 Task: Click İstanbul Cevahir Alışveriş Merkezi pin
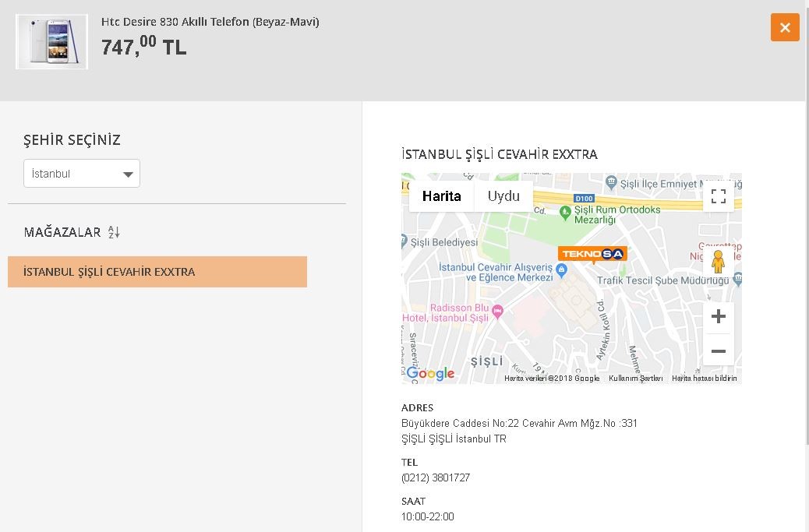coord(562,269)
